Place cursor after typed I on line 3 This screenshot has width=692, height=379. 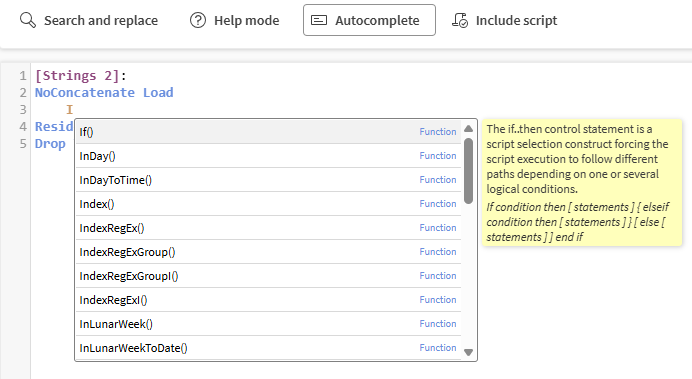coord(73,109)
